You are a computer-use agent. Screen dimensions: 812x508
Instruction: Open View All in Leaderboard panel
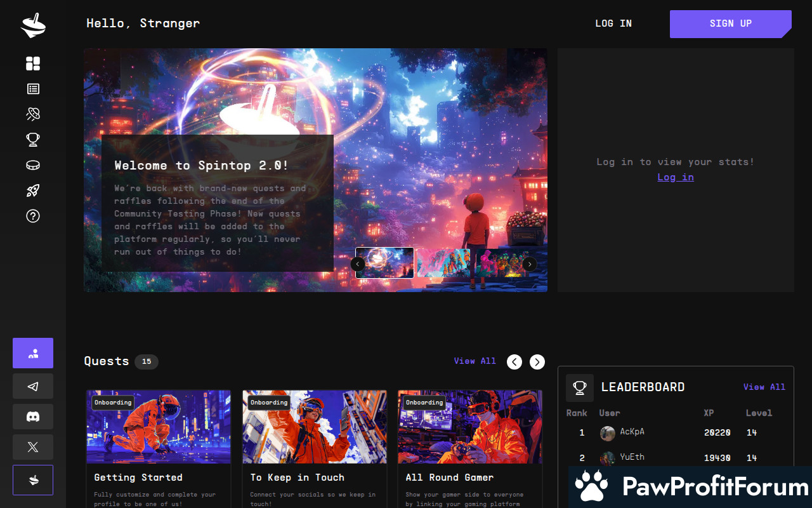pos(764,387)
